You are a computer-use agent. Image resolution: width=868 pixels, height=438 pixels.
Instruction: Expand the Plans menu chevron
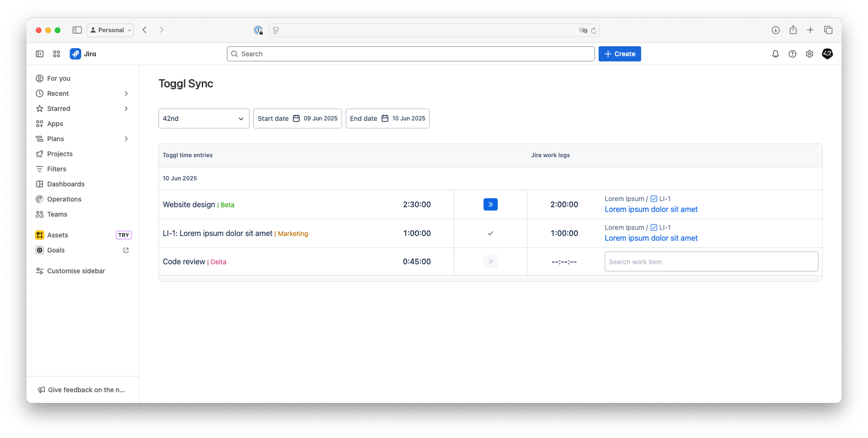click(126, 139)
